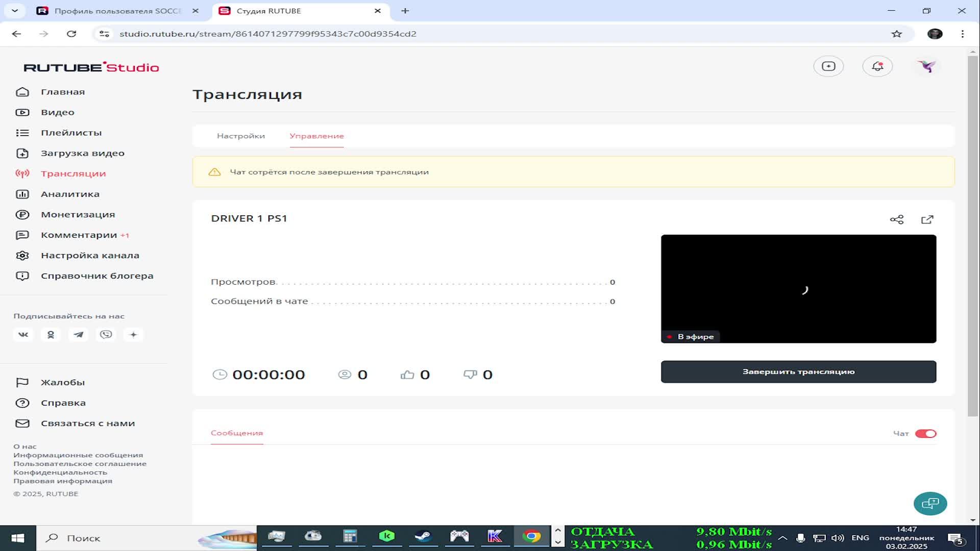Select the Сообщения tab
This screenshot has width=980, height=551.
[x=237, y=433]
